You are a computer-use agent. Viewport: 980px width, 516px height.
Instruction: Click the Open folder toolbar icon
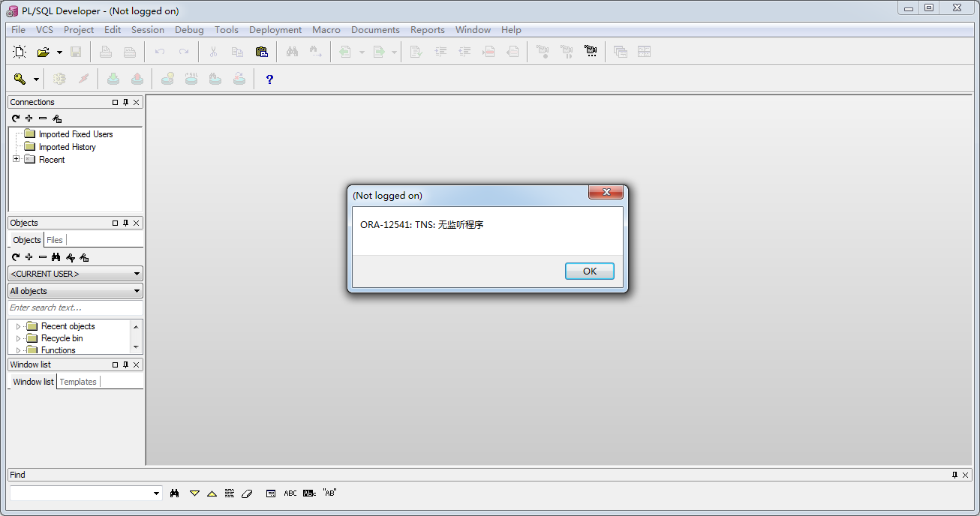coord(44,52)
